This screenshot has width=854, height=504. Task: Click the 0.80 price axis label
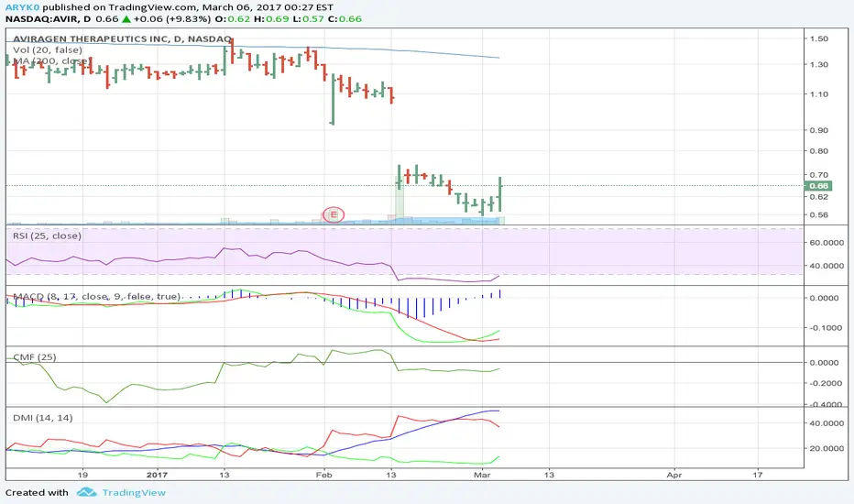pyautogui.click(x=818, y=151)
